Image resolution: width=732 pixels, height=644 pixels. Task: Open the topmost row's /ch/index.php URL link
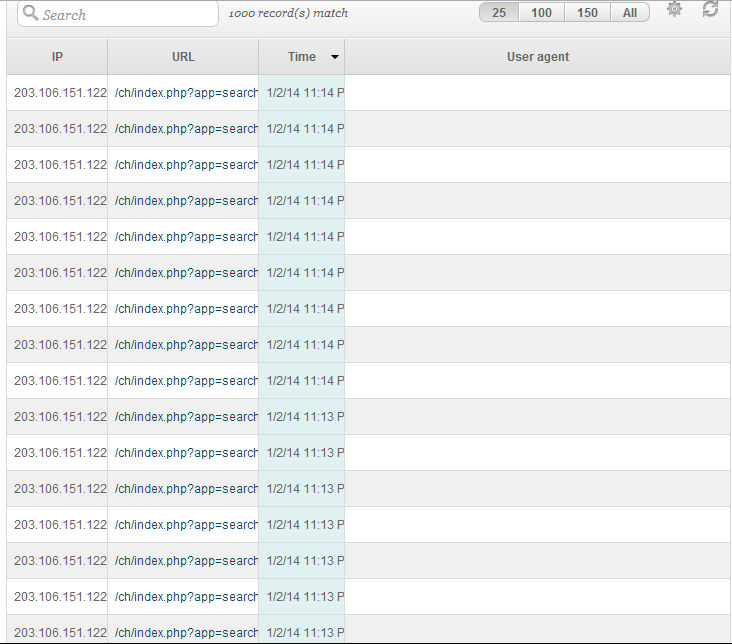click(x=186, y=93)
